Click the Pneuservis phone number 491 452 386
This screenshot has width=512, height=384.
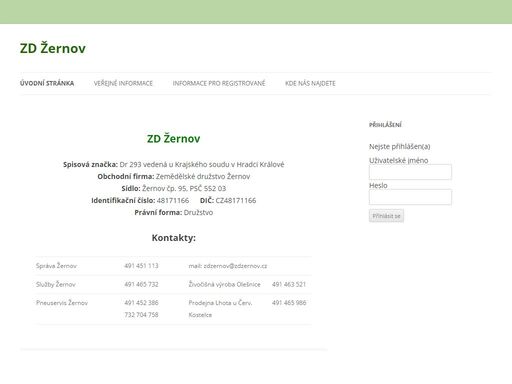141,303
